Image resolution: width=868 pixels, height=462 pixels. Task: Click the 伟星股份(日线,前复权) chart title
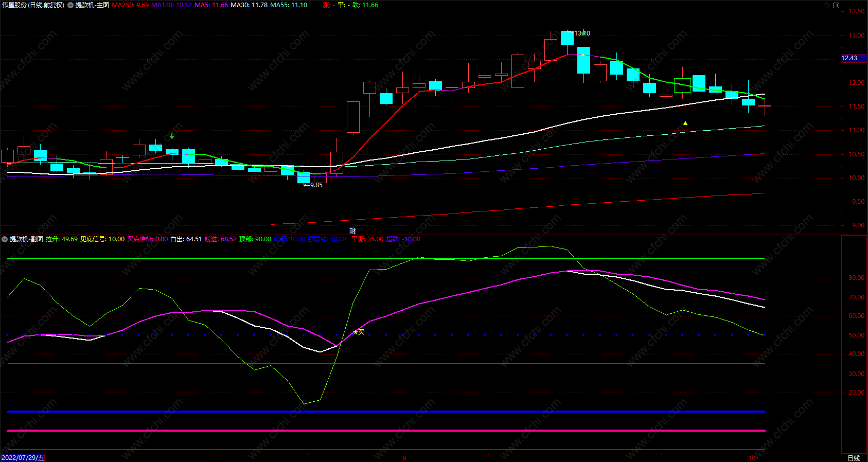pyautogui.click(x=33, y=5)
